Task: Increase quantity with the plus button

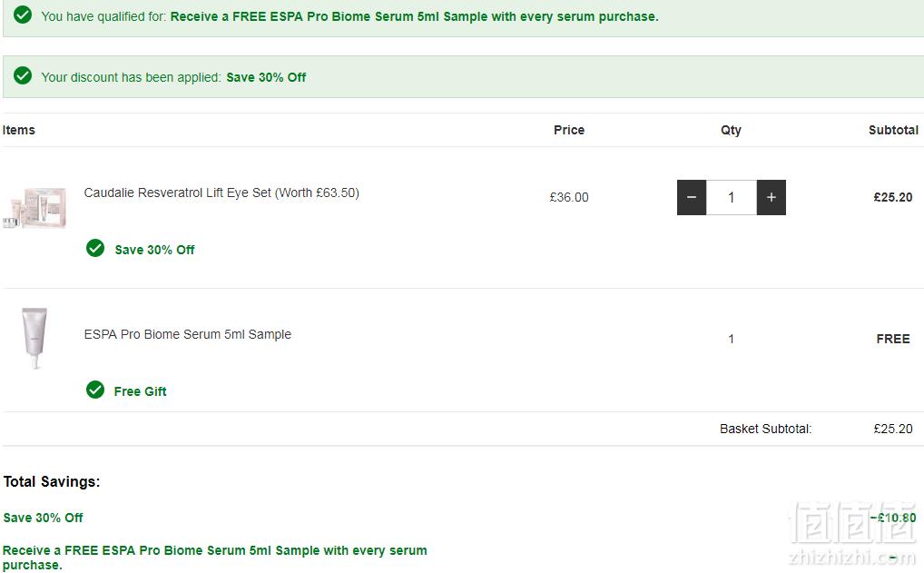Action: tap(772, 197)
